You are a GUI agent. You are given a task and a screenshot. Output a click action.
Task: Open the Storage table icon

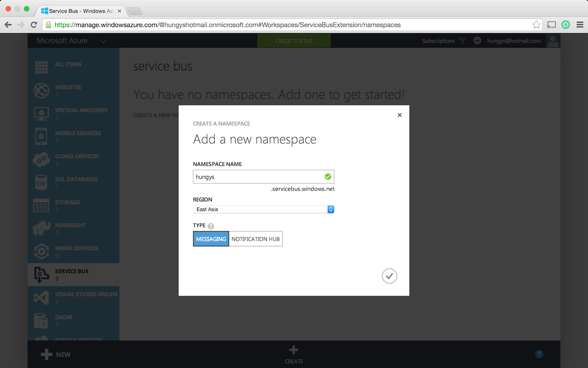(x=41, y=205)
